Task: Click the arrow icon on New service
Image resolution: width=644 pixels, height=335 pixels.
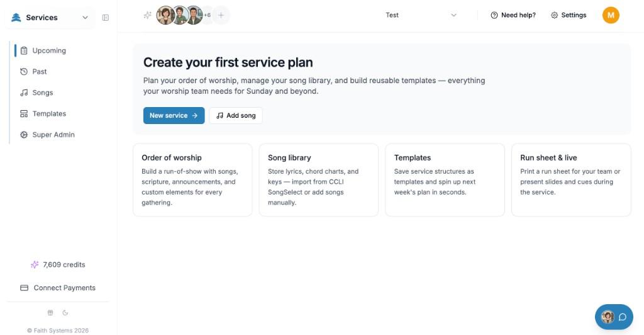Action: pyautogui.click(x=195, y=115)
